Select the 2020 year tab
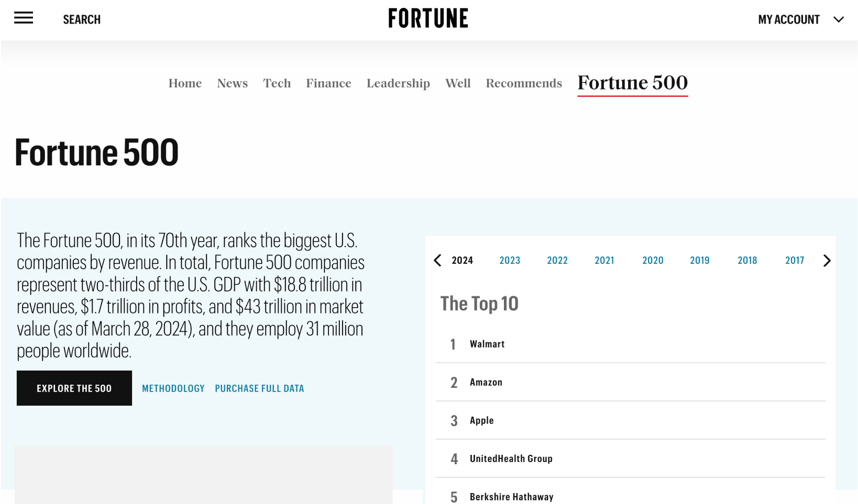The width and height of the screenshot is (858, 504). 653,260
